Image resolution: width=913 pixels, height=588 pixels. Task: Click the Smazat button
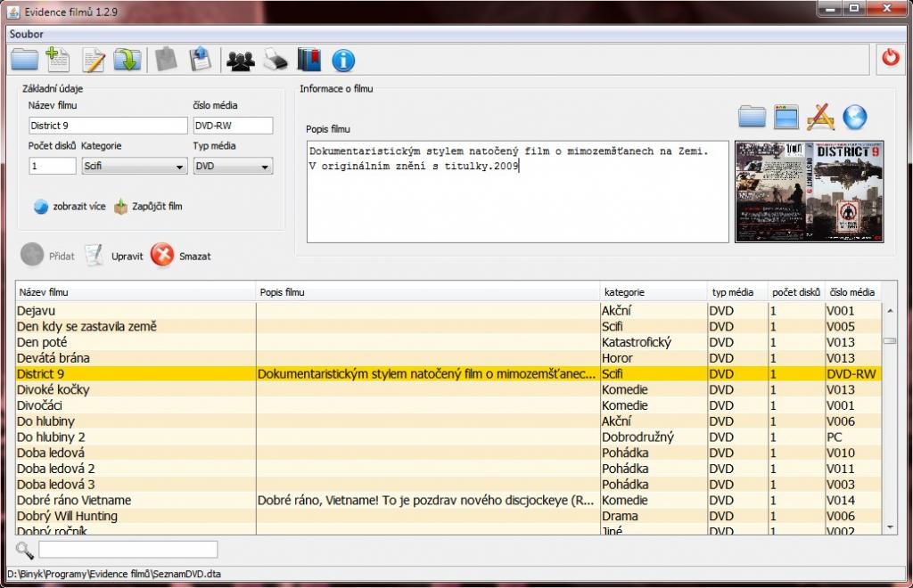tap(181, 256)
